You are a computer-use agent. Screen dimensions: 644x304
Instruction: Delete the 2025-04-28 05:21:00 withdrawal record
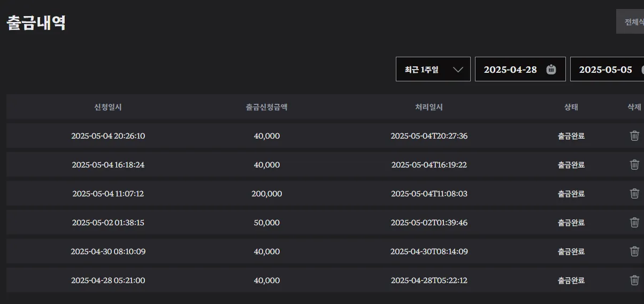tap(634, 280)
